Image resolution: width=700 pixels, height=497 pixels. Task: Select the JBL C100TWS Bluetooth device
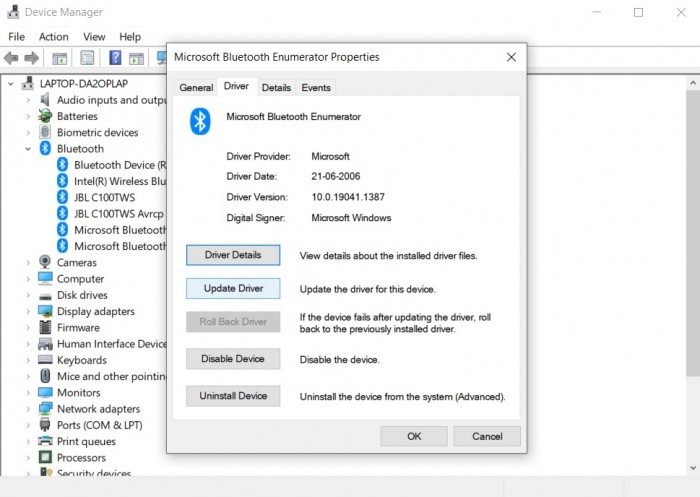[104, 197]
